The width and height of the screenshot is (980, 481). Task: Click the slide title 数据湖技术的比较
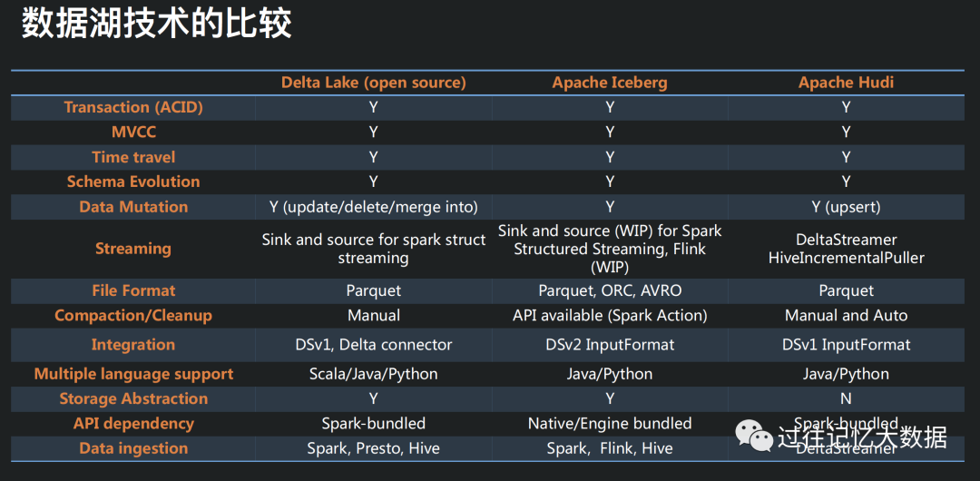click(156, 25)
